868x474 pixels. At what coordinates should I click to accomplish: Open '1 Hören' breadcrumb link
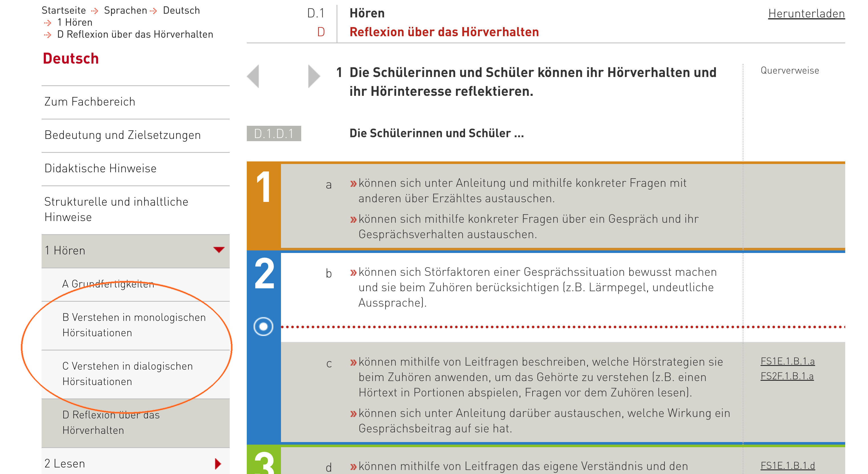click(x=75, y=22)
